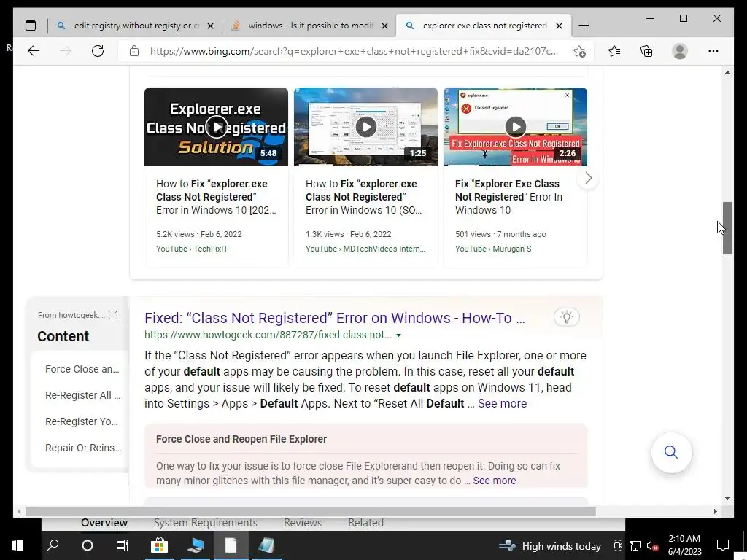Open MDTechVideos 'Error in Windows 10 (SO' title
The height and width of the screenshot is (560, 747).
point(363,197)
